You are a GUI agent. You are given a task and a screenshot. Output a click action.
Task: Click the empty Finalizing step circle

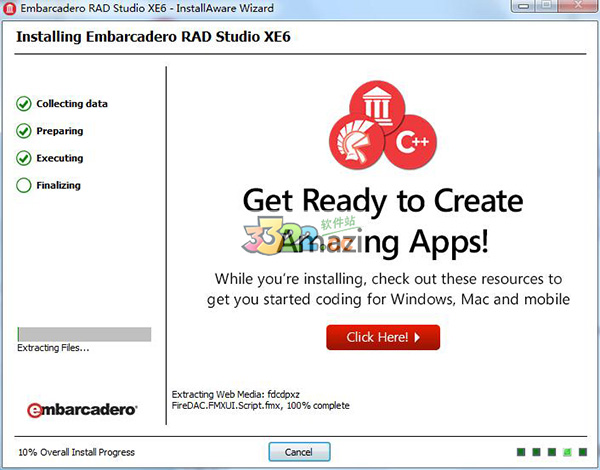click(24, 185)
